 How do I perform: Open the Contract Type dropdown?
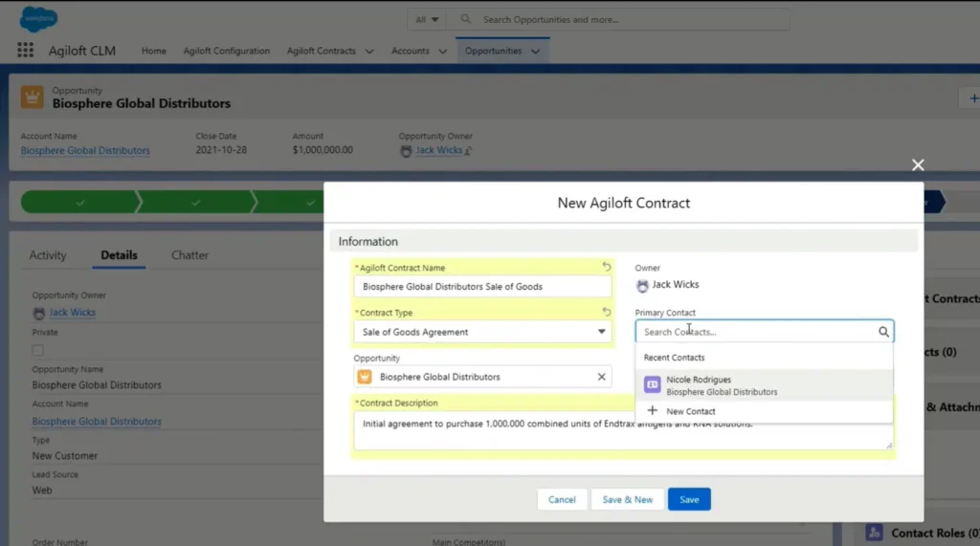(x=482, y=332)
